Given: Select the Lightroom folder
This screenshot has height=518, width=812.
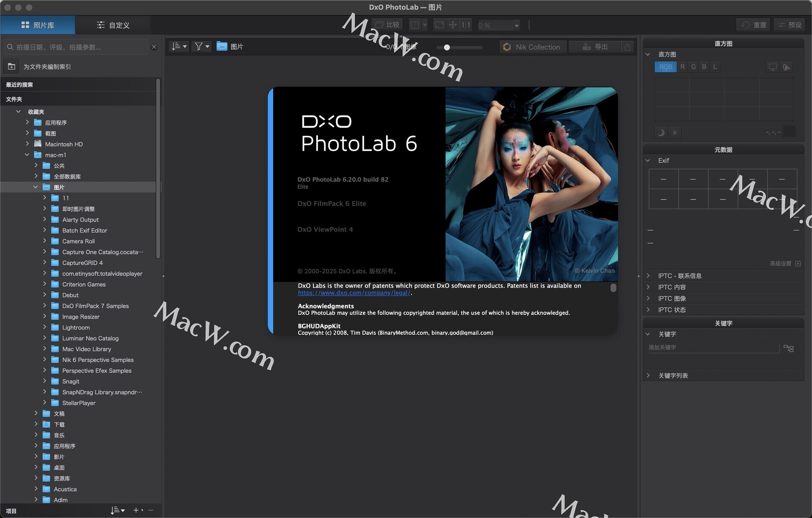Looking at the screenshot, I should [76, 328].
